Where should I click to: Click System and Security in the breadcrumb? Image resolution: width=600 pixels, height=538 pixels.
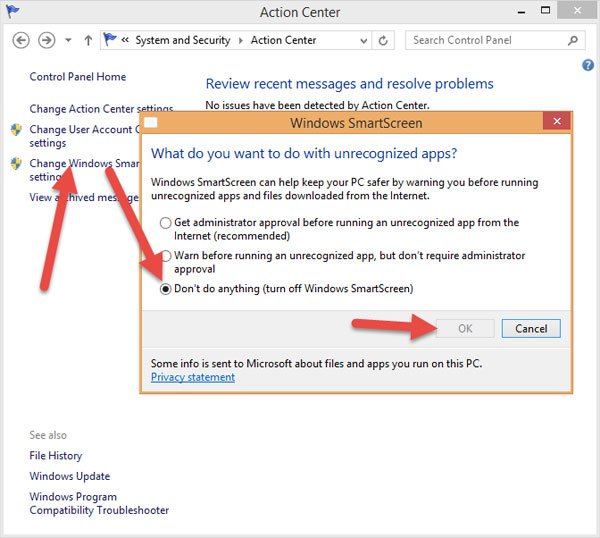pos(183,40)
